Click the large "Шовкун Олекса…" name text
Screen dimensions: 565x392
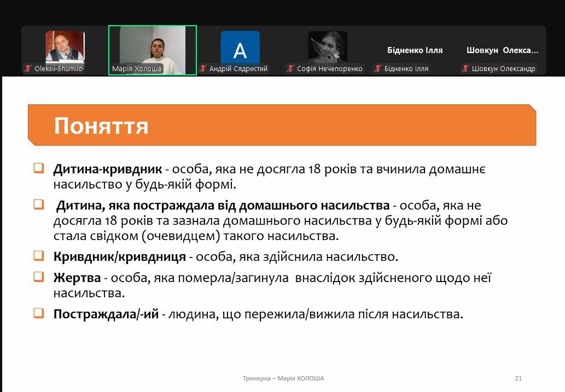(502, 50)
